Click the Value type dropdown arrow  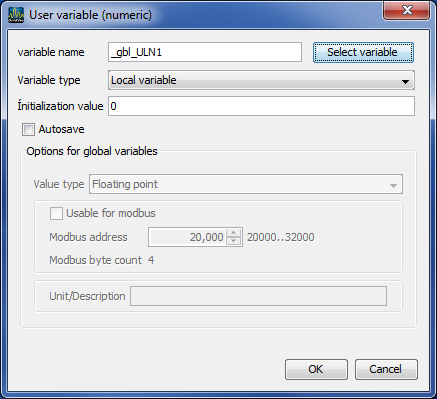[393, 185]
